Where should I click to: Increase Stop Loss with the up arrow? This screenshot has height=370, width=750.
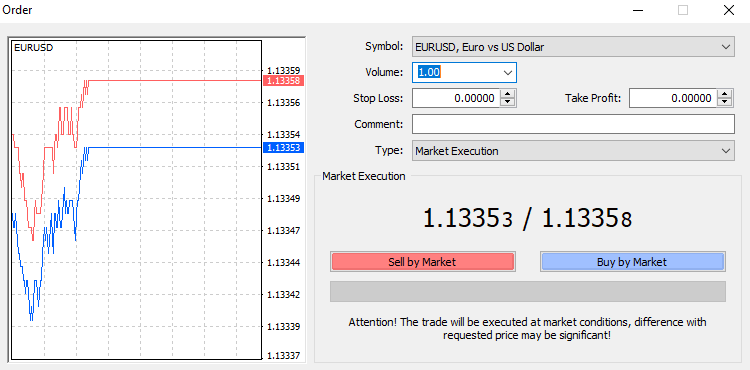(508, 94)
